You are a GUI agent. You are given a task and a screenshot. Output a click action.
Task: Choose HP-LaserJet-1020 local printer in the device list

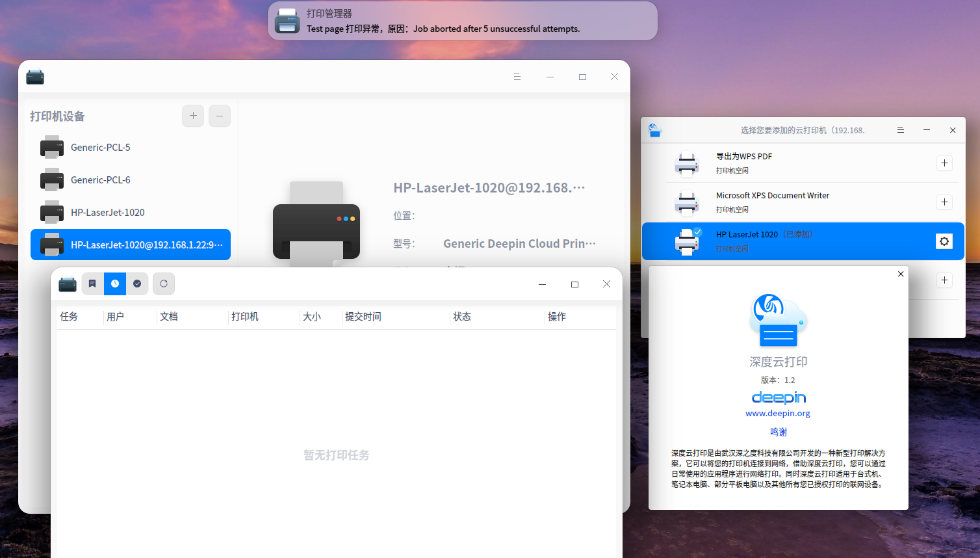tap(131, 213)
